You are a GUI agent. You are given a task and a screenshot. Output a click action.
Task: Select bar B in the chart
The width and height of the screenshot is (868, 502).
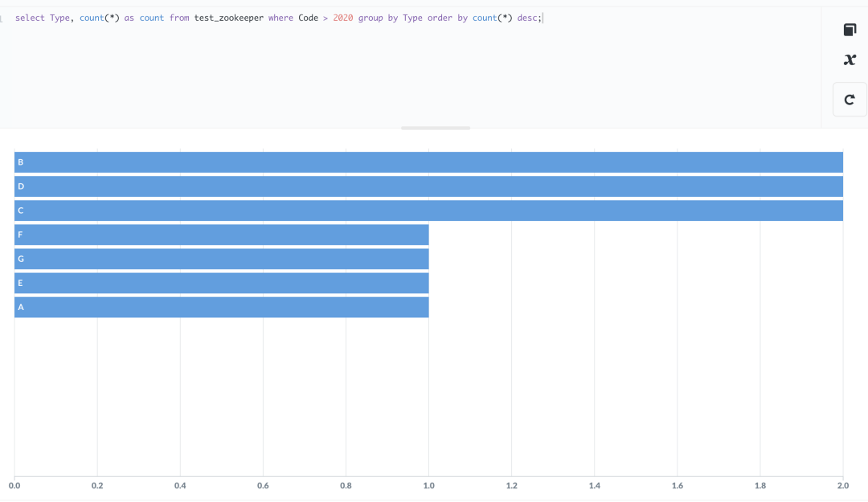click(x=428, y=162)
